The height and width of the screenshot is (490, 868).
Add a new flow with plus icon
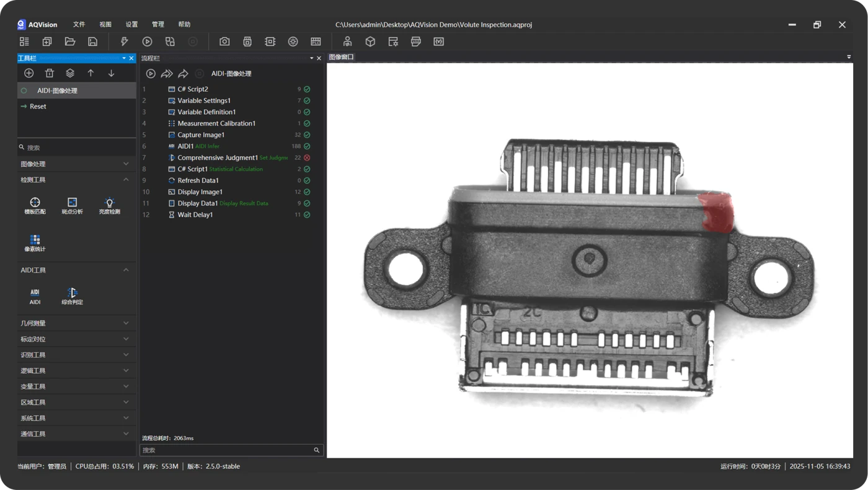pos(29,73)
